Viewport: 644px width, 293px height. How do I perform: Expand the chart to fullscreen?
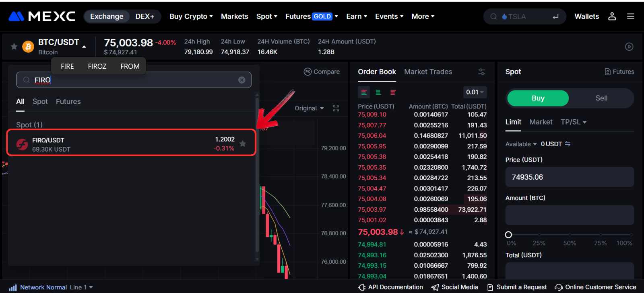[x=336, y=109]
